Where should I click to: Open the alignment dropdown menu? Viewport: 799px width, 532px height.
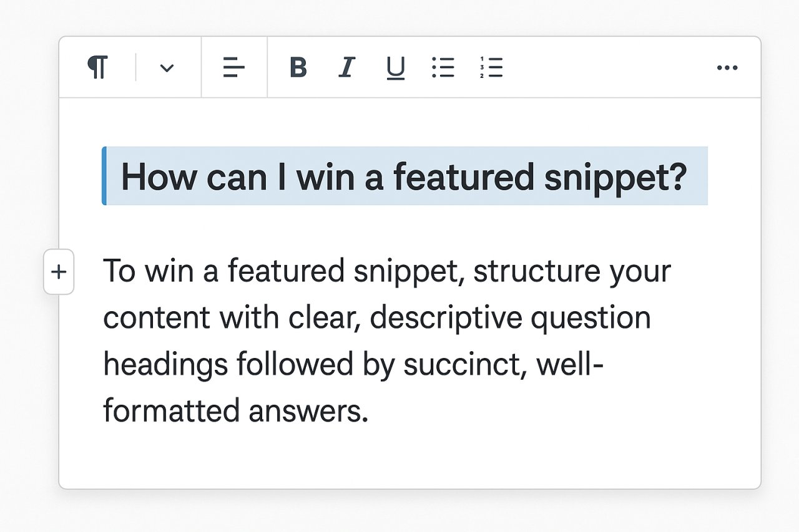tap(233, 68)
